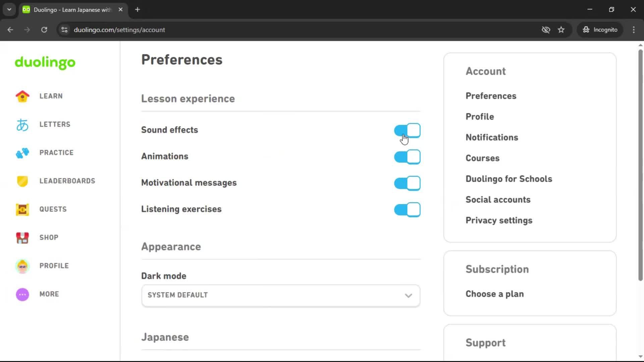Screen dimensions: 644x362
Task: Click the bookmark star icon
Action: tap(561, 30)
